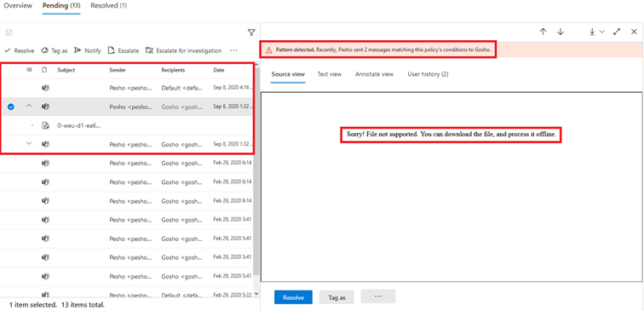Viewport: 644px width, 311px height.
Task: Switch to the Pending (13) tab
Action: tap(61, 6)
